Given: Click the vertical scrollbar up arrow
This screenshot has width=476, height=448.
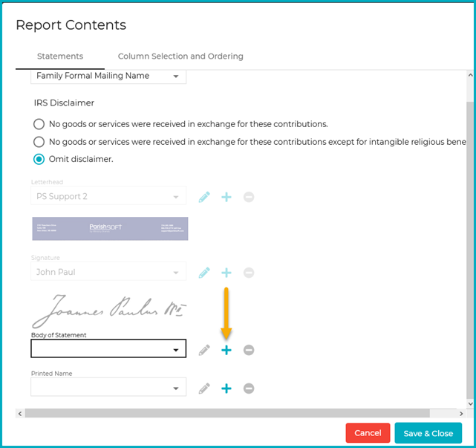Looking at the screenshot, I should (470, 75).
